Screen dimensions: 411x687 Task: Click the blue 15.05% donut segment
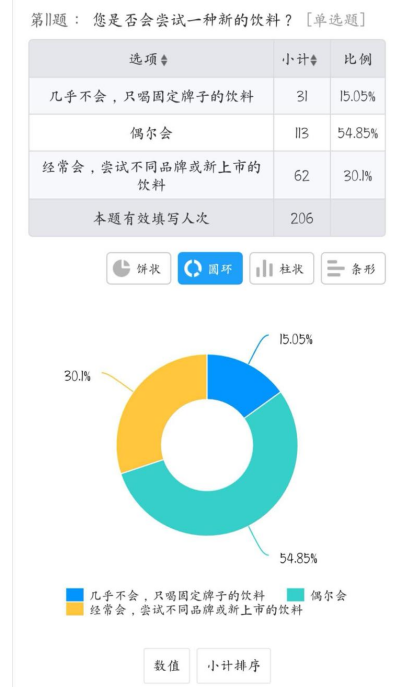(x=240, y=382)
